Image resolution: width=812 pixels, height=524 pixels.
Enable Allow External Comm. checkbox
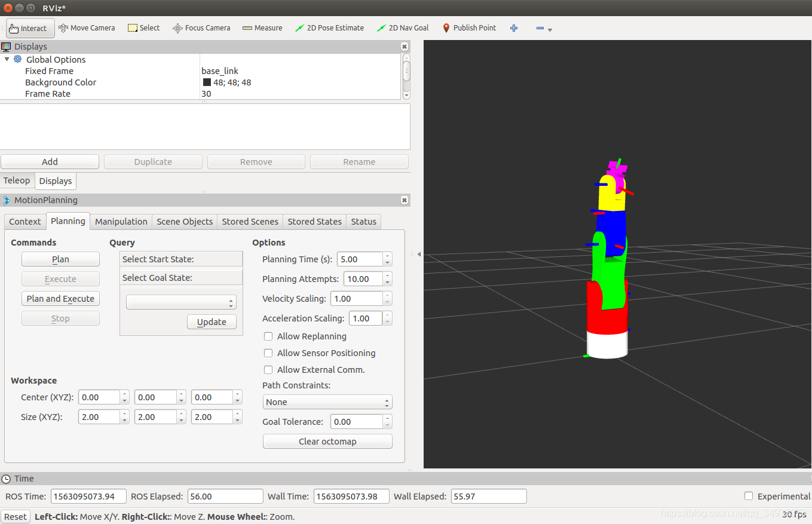click(x=268, y=370)
